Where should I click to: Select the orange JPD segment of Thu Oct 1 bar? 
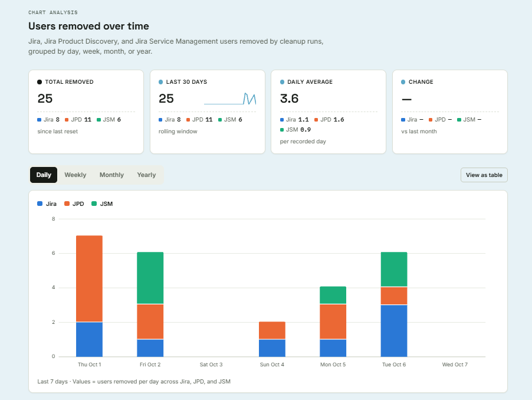pyautogui.click(x=89, y=278)
